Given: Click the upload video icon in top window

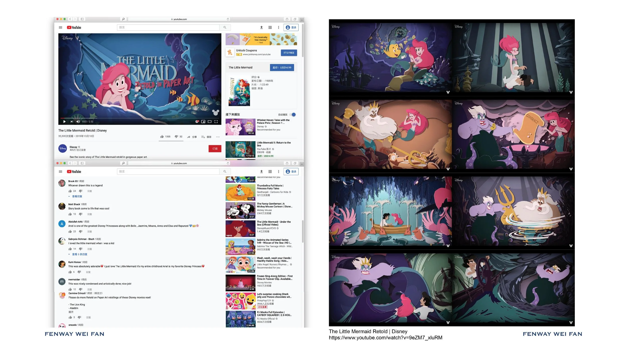Looking at the screenshot, I should coord(261,28).
